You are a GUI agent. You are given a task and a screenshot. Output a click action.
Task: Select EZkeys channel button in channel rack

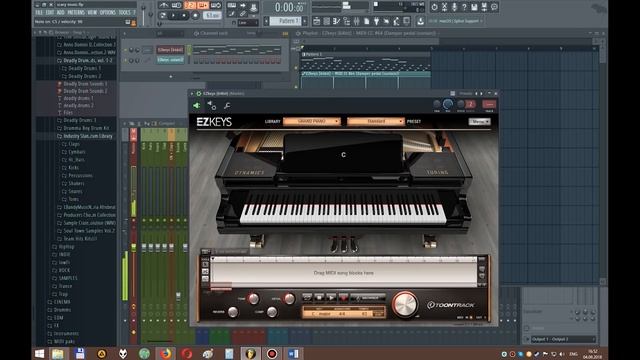[170, 50]
